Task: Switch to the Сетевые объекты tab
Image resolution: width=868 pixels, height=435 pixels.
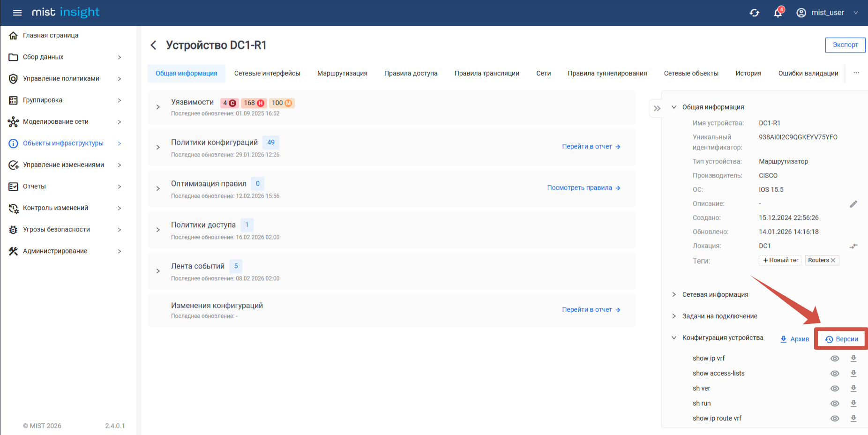Action: 691,74
